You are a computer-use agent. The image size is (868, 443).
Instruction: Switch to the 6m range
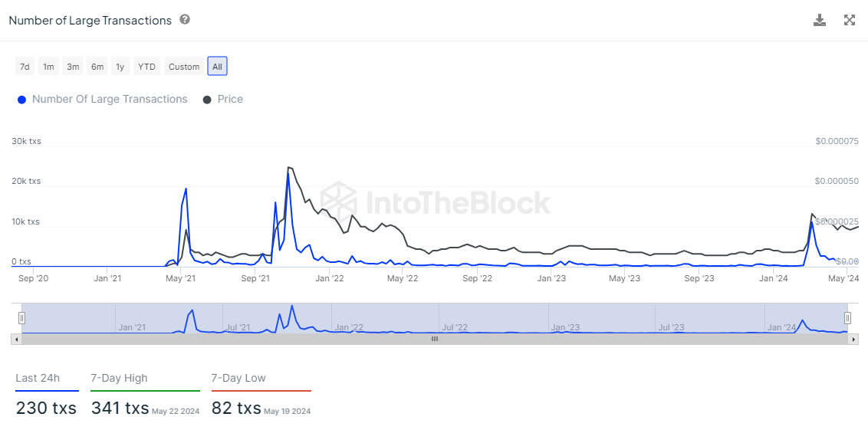point(97,67)
